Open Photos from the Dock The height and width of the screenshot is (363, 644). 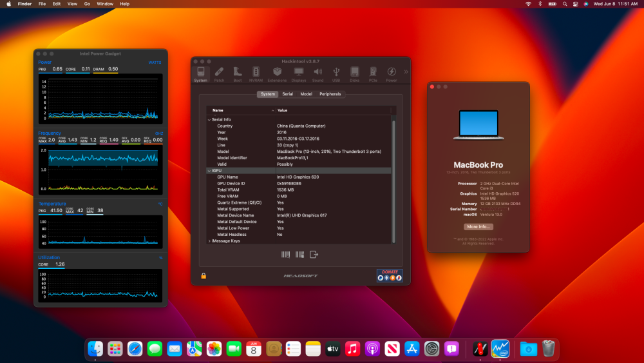tap(214, 349)
